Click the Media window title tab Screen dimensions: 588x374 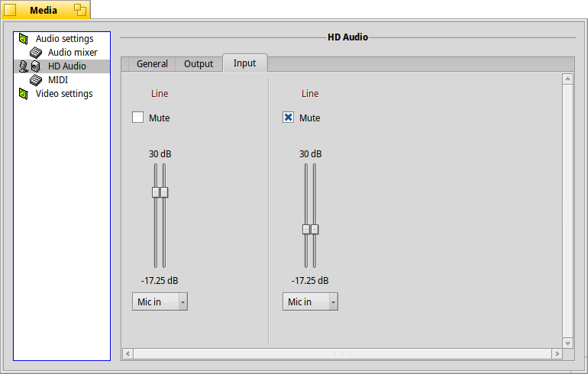click(x=44, y=10)
